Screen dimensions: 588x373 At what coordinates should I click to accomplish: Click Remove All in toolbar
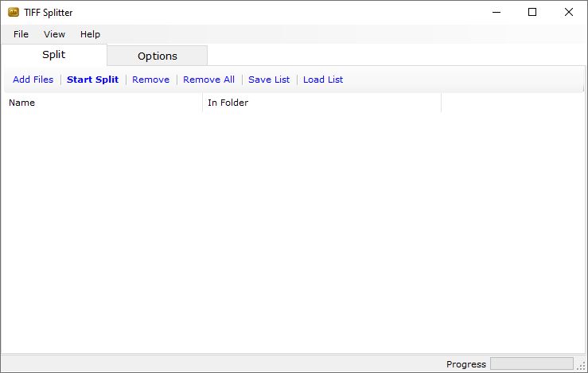pos(209,80)
